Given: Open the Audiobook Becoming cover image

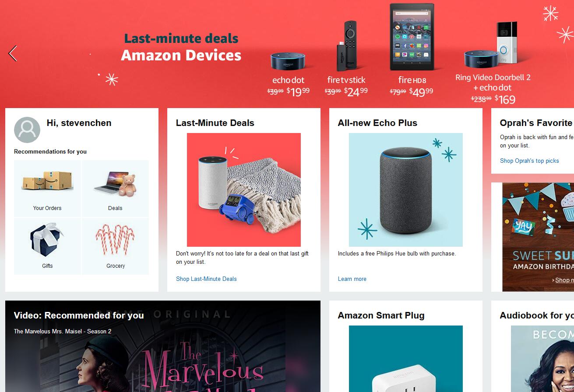Looking at the screenshot, I should point(542,359).
